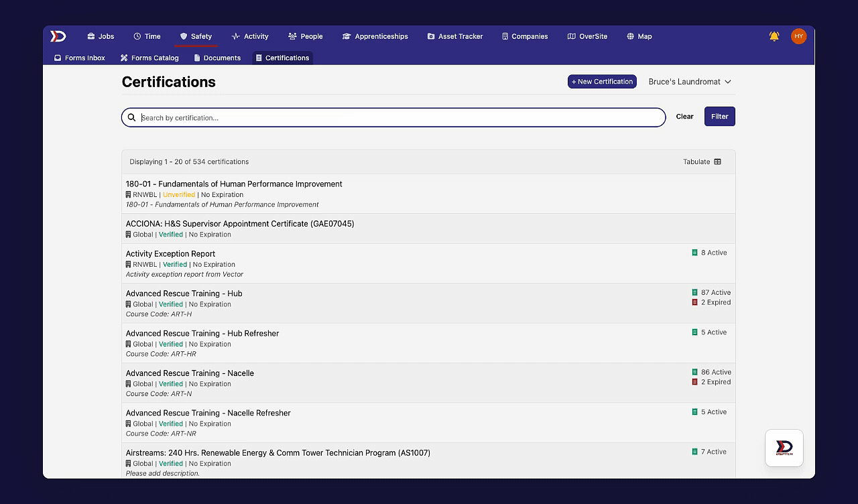Expand the chevron beside Bruce's Laundromat
Viewport: 858px width, 504px height.
728,82
